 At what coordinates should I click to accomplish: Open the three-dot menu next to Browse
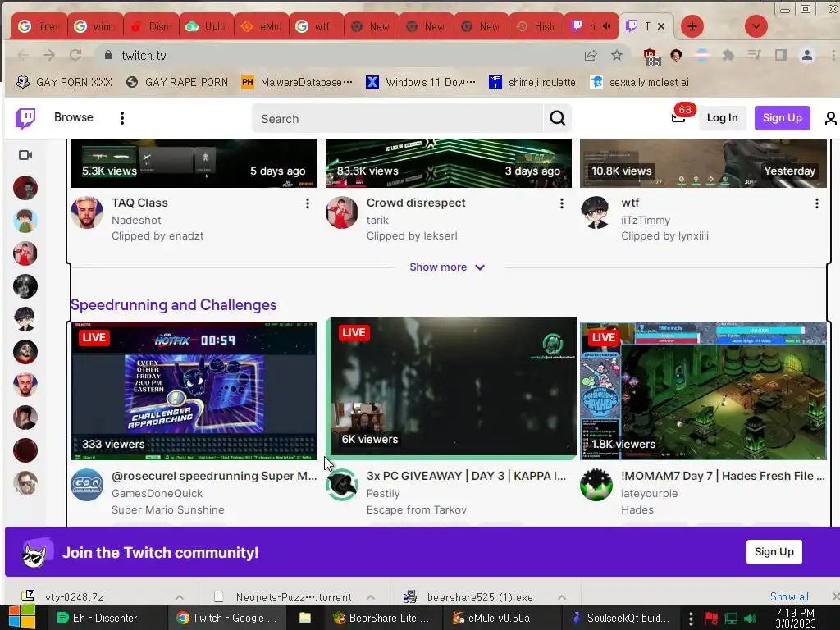[x=122, y=118]
